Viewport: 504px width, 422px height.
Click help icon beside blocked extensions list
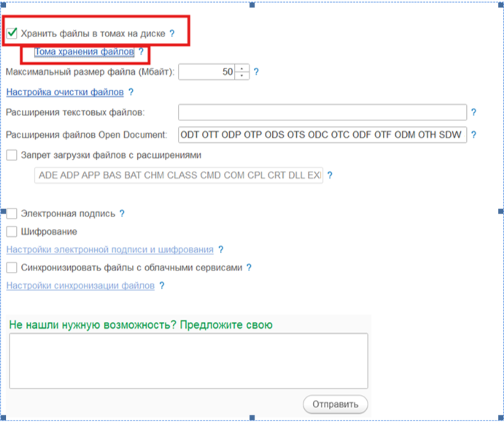click(330, 176)
